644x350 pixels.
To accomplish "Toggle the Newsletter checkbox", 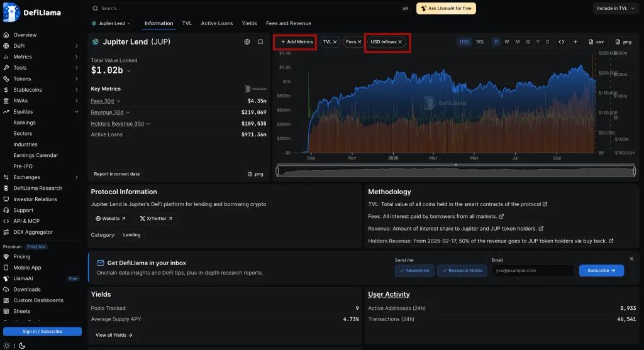I will [x=414, y=270].
